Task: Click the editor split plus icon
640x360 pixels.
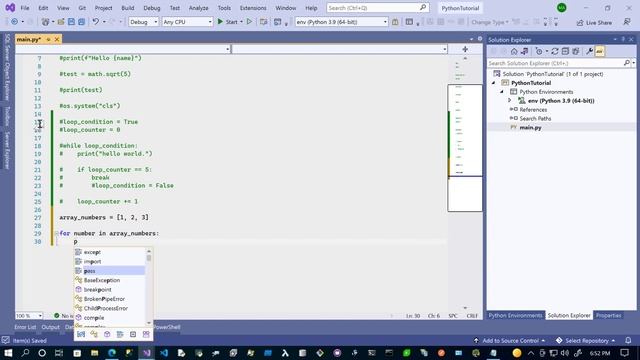Action: [465, 49]
